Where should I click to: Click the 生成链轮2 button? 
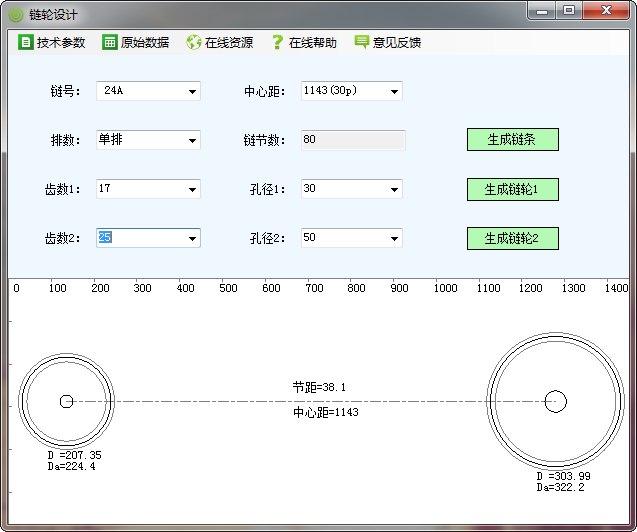513,238
